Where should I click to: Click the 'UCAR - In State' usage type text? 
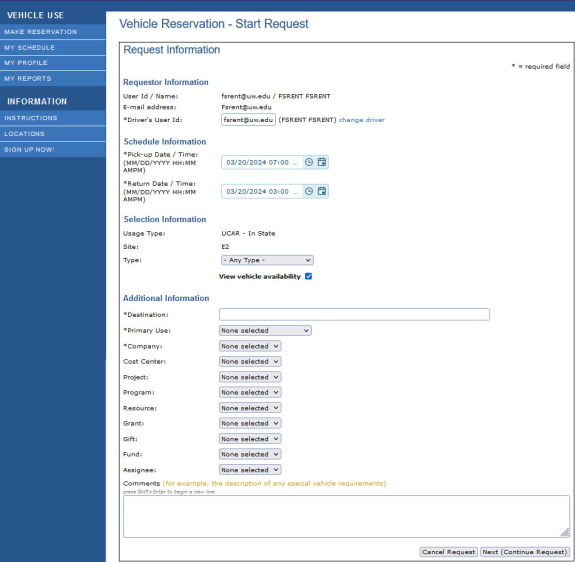click(248, 234)
